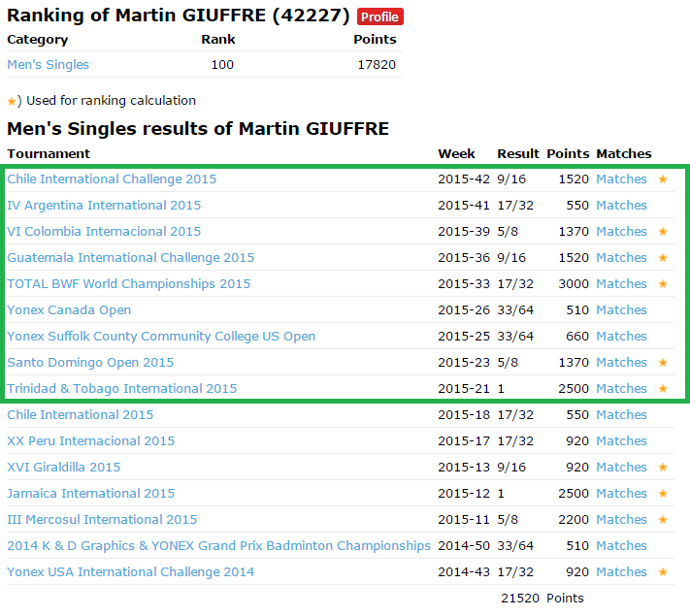
Task: Click the red Profile button
Action: point(379,16)
